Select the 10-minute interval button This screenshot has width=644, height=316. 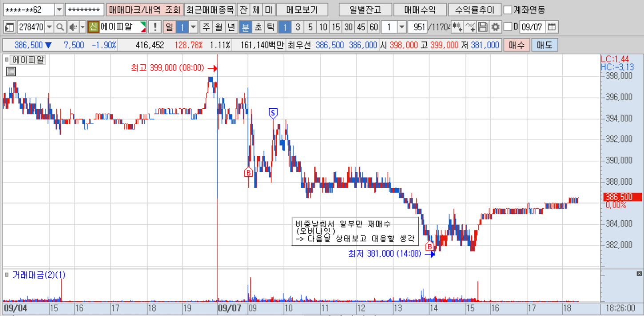click(323, 27)
